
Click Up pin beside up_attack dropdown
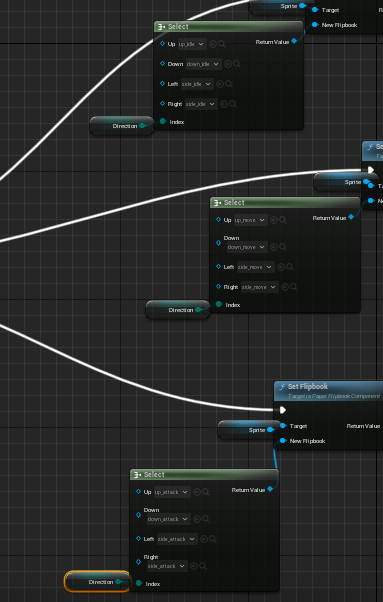point(139,491)
